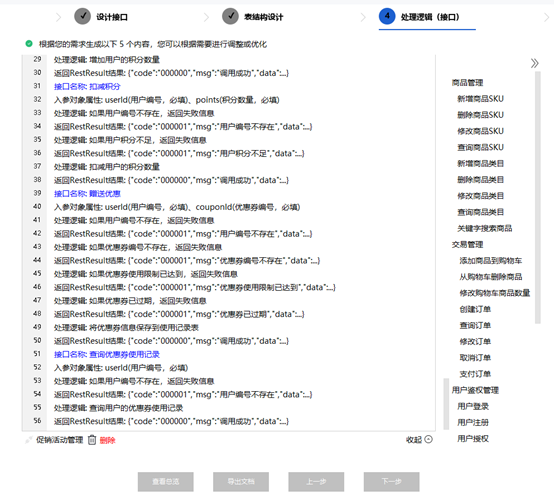Click the 查看总览 button

pyautogui.click(x=166, y=482)
